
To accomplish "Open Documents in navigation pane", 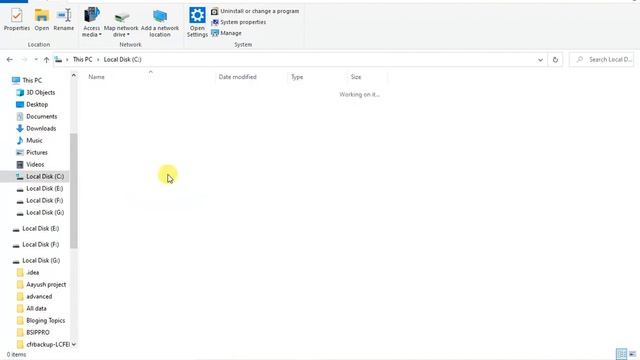I will [x=42, y=116].
